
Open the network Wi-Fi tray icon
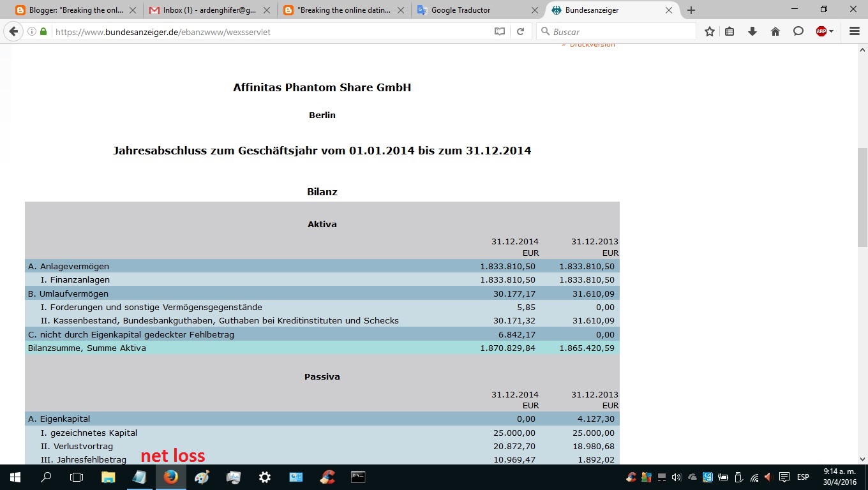click(754, 477)
